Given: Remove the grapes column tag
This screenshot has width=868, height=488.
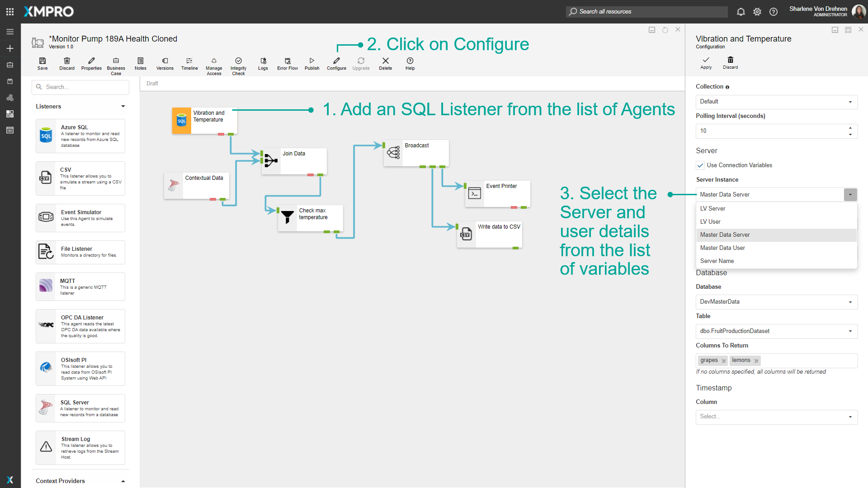Looking at the screenshot, I should [x=724, y=361].
